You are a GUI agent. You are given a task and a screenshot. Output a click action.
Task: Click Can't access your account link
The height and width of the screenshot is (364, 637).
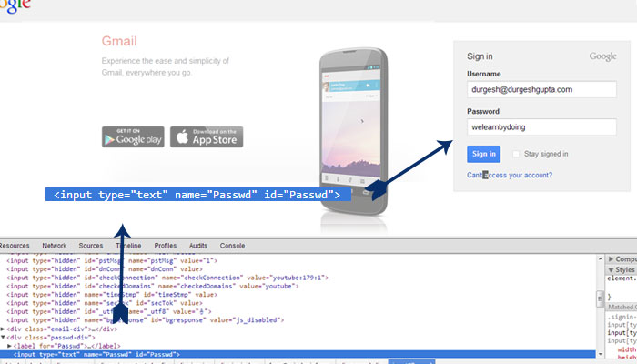coord(509,175)
